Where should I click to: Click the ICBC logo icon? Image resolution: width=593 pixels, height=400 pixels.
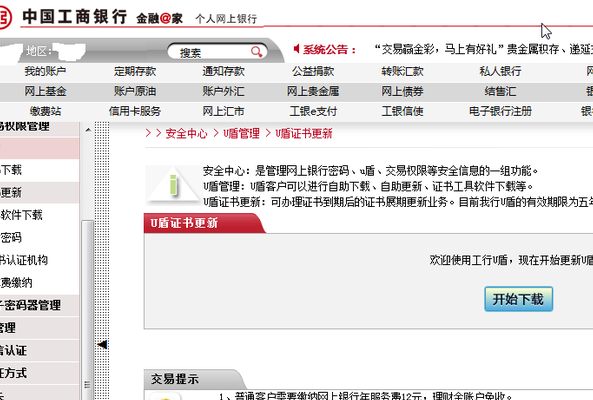tap(5, 17)
